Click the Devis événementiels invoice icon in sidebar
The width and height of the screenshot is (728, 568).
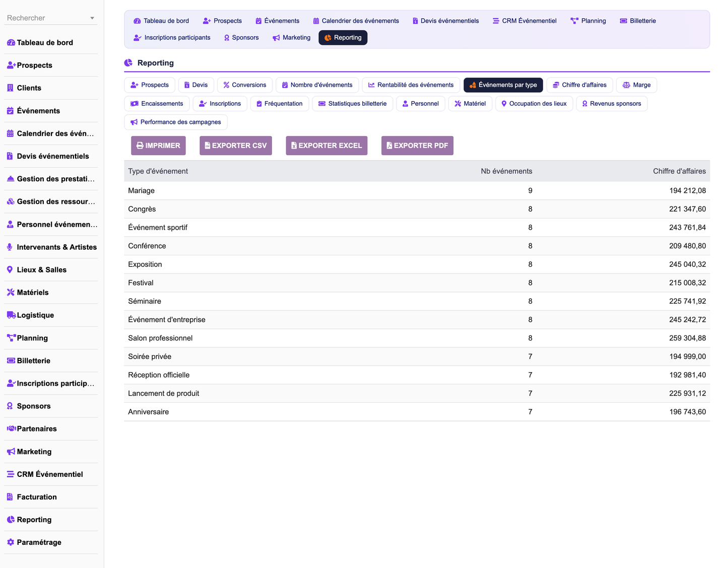[10, 156]
